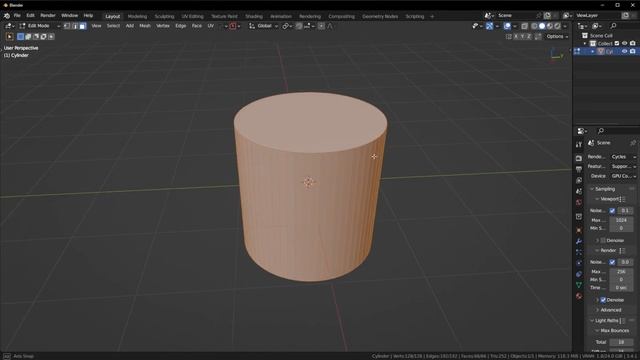This screenshot has height=360, width=640.
Task: Open the Render Engine Cycles dropdown
Action: 623,157
